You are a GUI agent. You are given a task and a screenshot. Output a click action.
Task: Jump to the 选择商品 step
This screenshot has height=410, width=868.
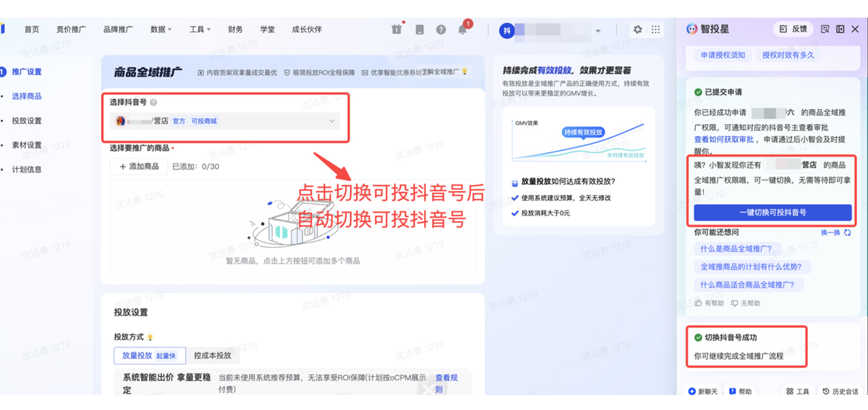26,96
